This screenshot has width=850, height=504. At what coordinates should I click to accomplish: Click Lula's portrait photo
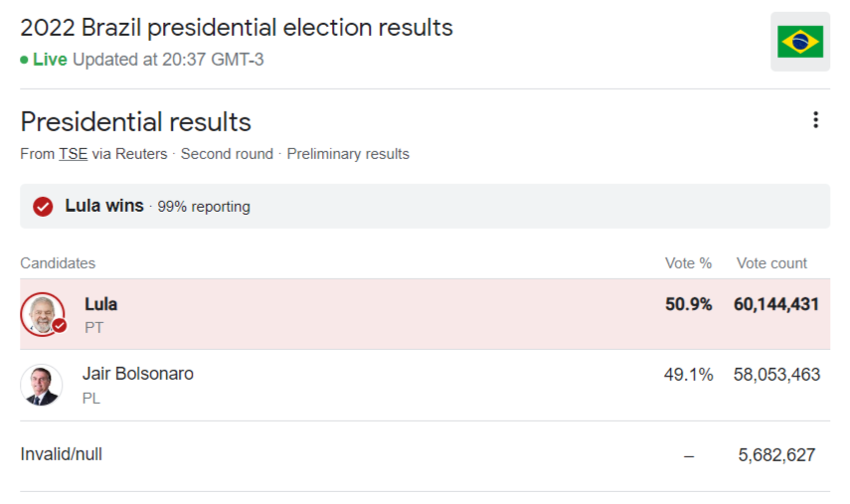click(x=43, y=314)
